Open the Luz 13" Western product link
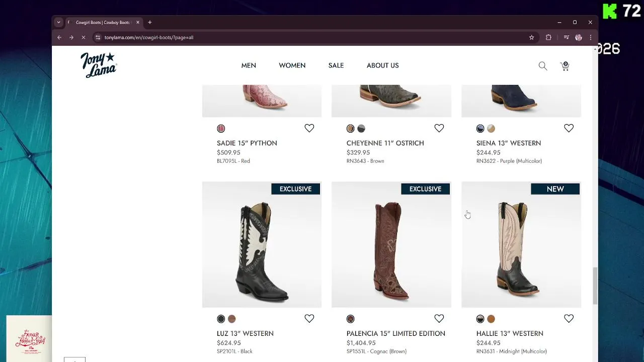The image size is (644, 362). pos(245,333)
